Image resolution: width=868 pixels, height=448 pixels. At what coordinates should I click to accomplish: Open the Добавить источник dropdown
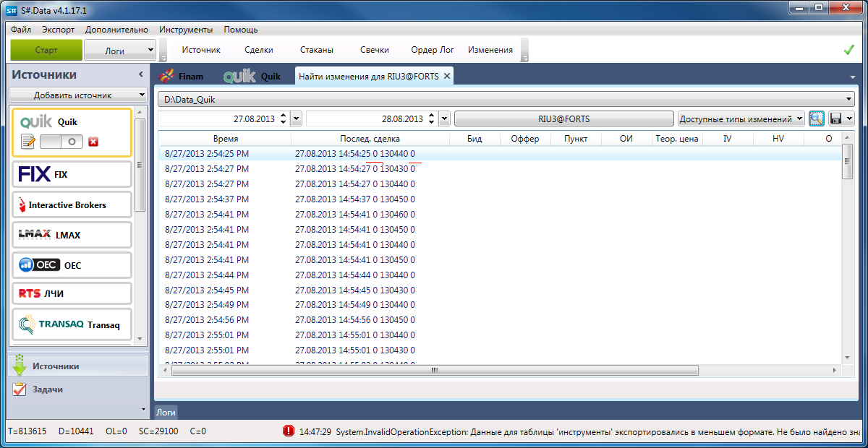click(x=78, y=95)
